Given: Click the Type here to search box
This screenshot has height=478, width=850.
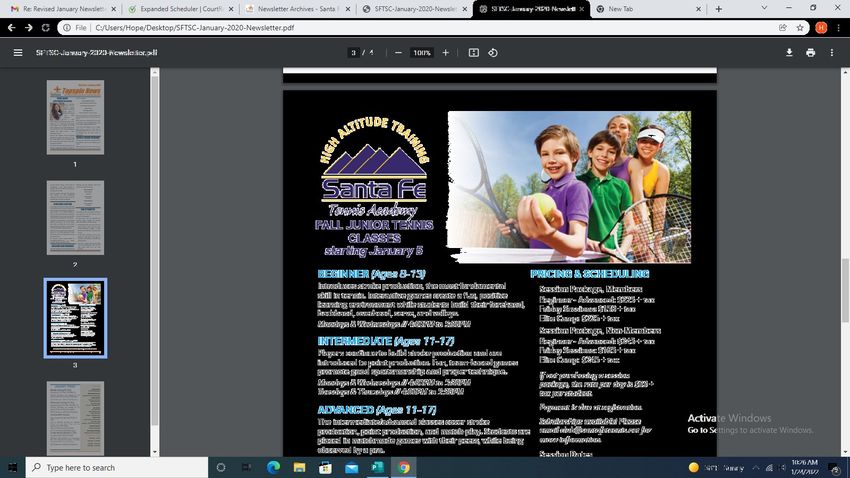Looking at the screenshot, I should tap(117, 467).
